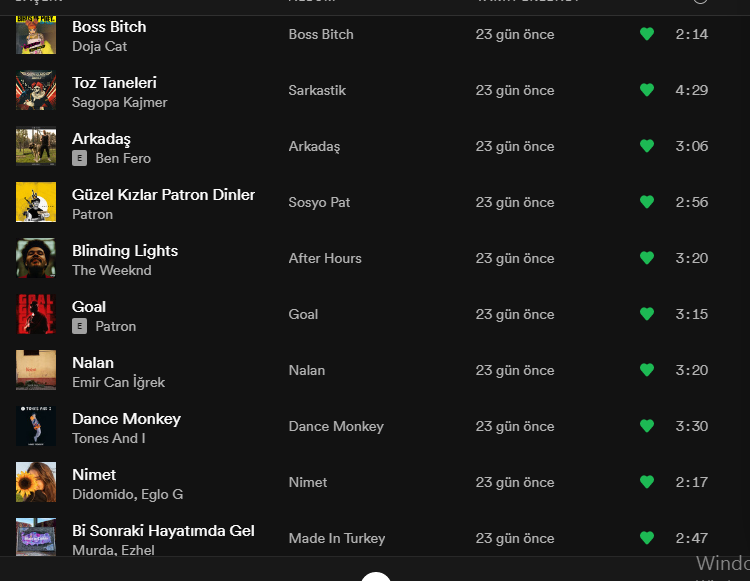
Task: Click the heart next to Goal
Action: pyautogui.click(x=646, y=314)
